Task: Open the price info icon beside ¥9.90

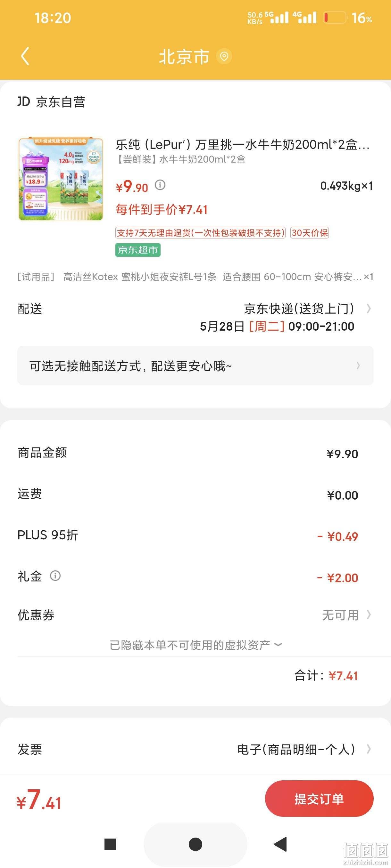Action: point(160,185)
